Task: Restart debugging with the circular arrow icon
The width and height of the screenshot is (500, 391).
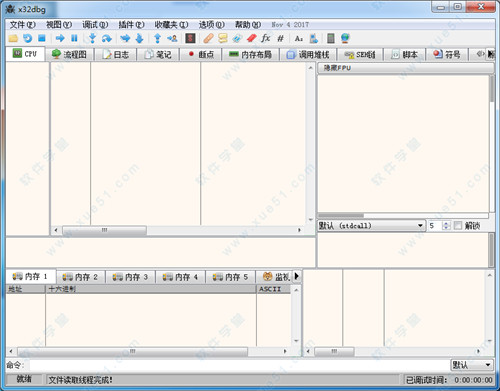Action: pos(27,38)
